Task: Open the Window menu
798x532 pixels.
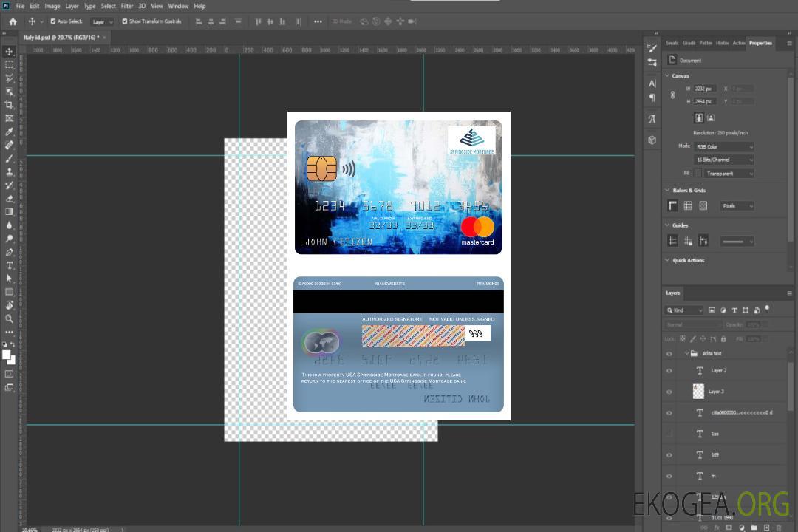Action: tap(178, 6)
